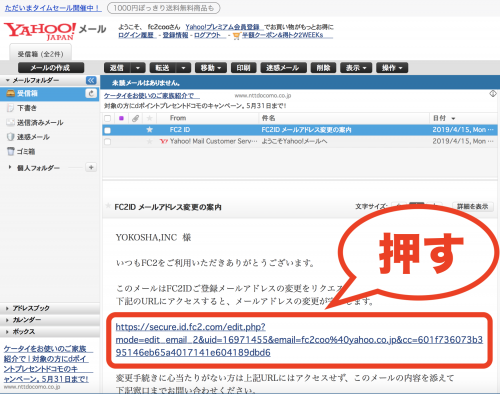Viewport: 500px width, 394px height.
Task: Click the ad info diamond icon
Action: (x=493, y=94)
